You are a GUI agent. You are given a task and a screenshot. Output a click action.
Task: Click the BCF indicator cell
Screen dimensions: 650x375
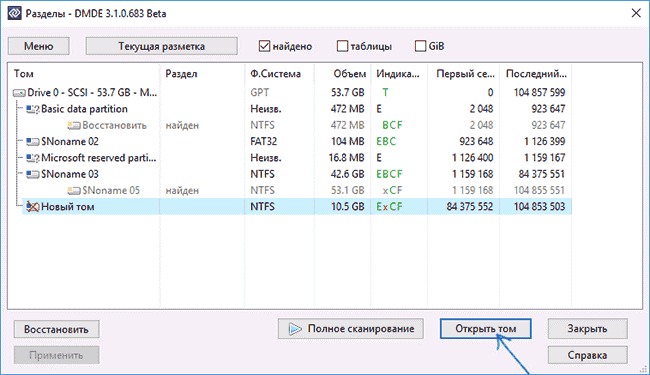[392, 125]
